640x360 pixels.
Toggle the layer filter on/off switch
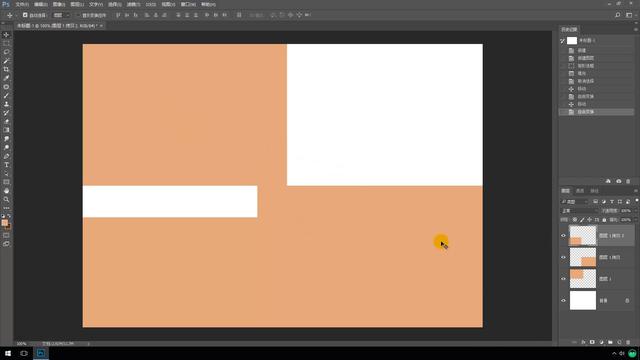636,201
